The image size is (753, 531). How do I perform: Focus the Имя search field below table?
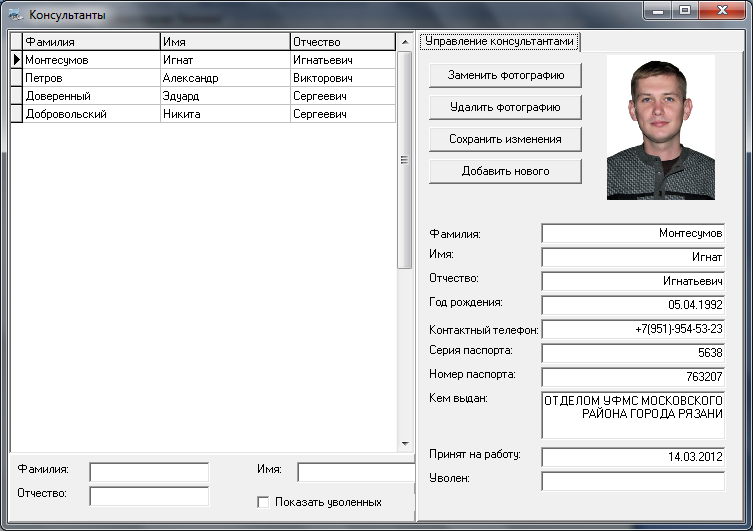[x=356, y=472]
